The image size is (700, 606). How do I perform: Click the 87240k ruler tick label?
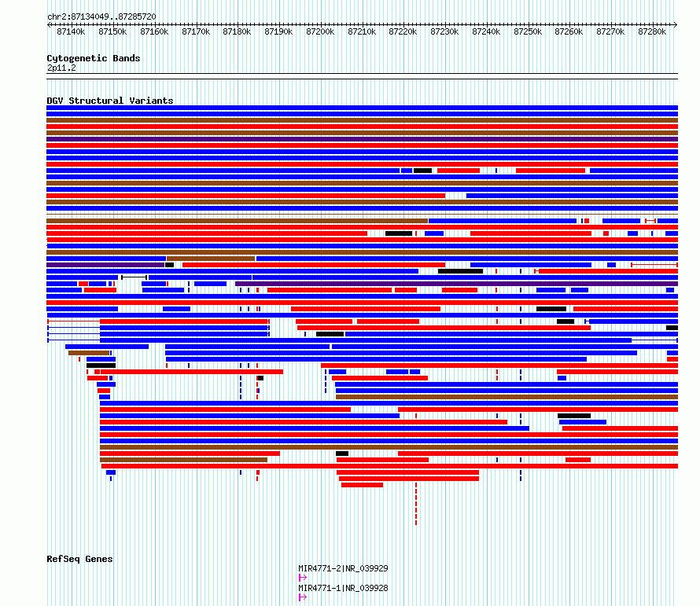(x=486, y=31)
